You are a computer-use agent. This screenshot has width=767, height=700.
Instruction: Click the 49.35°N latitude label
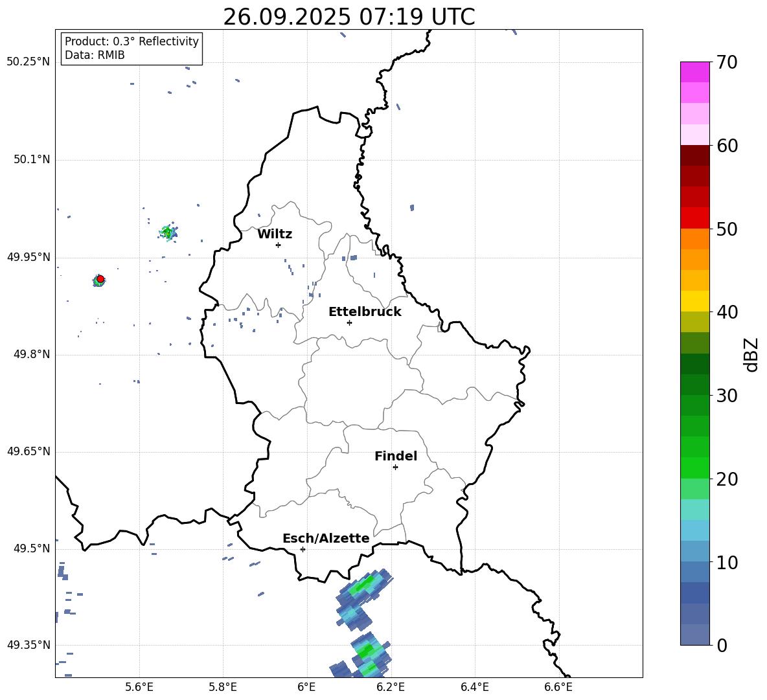[29, 645]
